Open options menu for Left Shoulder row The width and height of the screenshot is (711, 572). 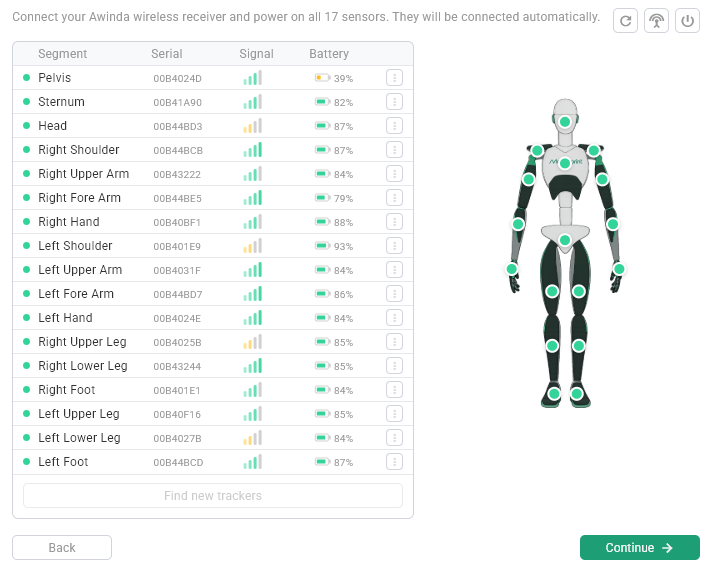(x=394, y=246)
